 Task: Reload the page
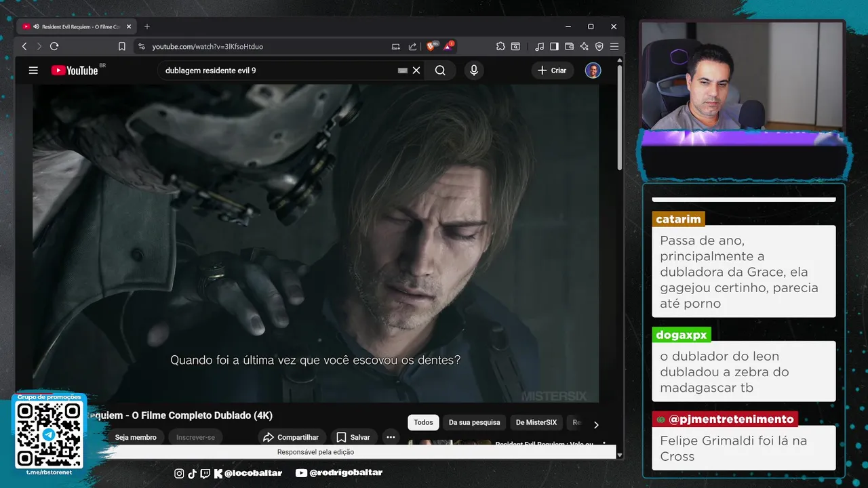coord(54,46)
